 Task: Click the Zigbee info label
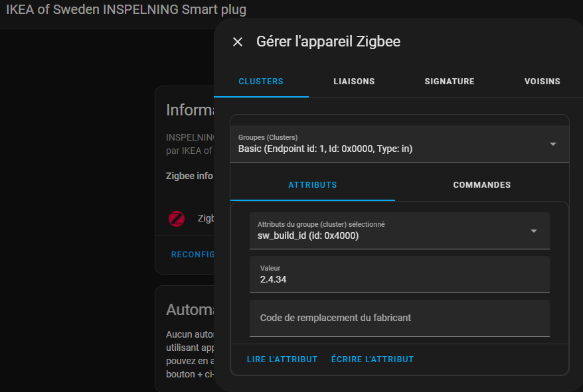point(189,176)
